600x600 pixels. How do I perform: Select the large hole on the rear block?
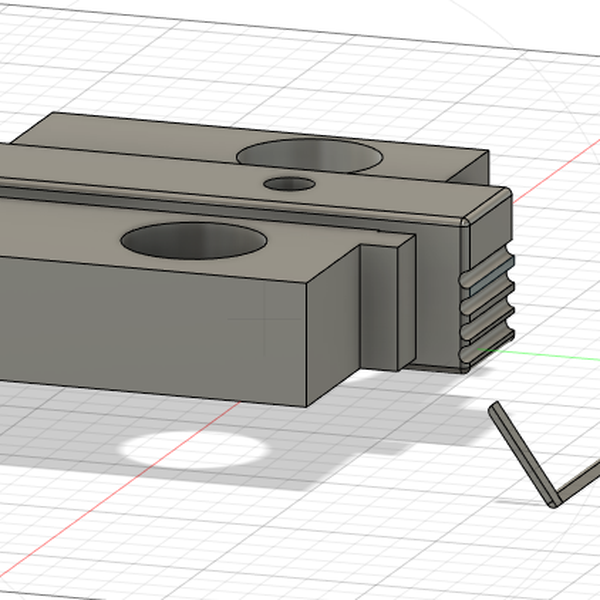click(x=309, y=155)
